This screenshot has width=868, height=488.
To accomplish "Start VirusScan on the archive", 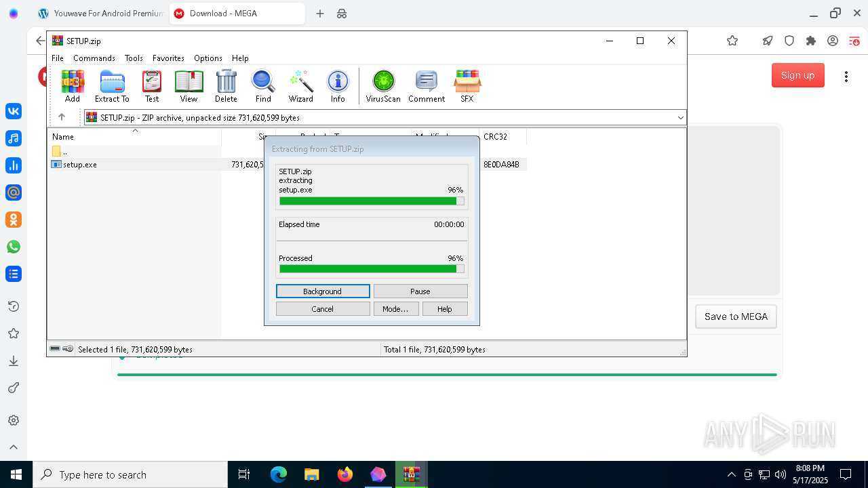I will point(383,86).
